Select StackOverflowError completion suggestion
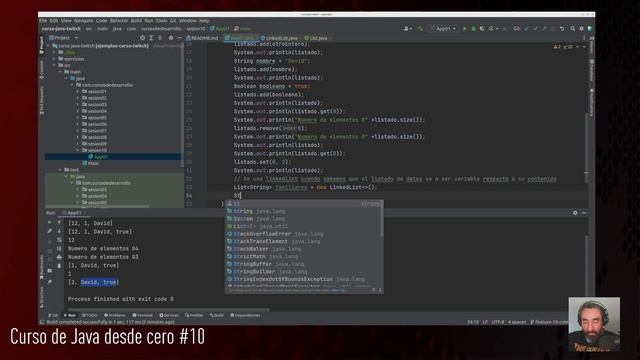The height and width of the screenshot is (360, 640). 304,234
